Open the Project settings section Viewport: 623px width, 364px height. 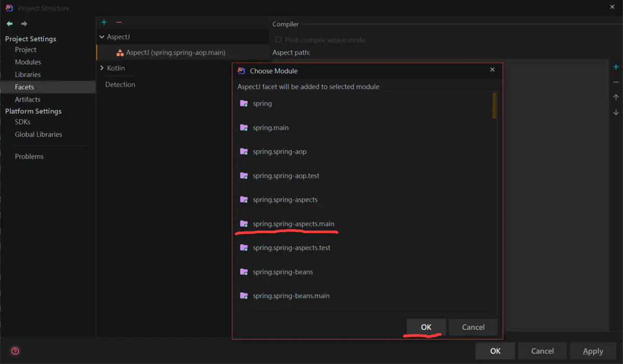click(25, 50)
